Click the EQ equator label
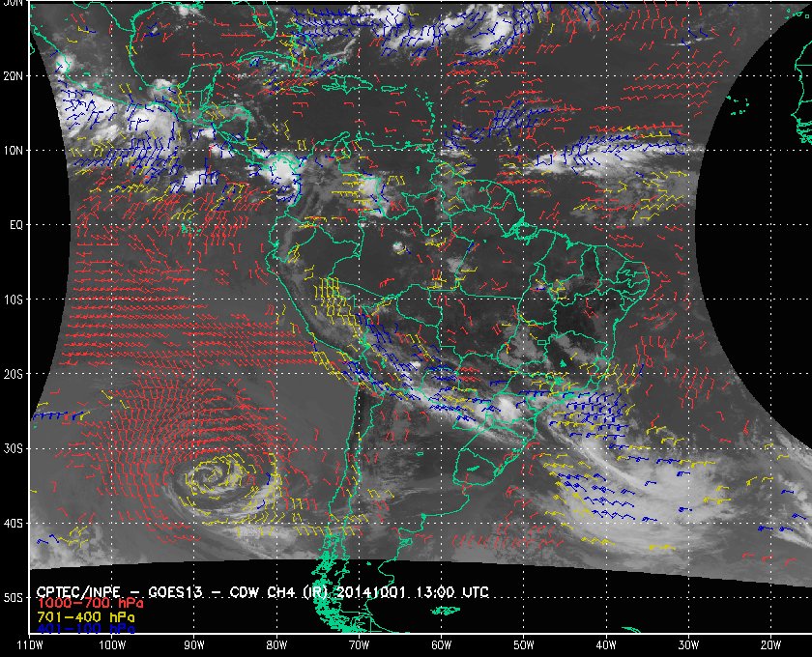The width and height of the screenshot is (812, 657). (x=16, y=225)
